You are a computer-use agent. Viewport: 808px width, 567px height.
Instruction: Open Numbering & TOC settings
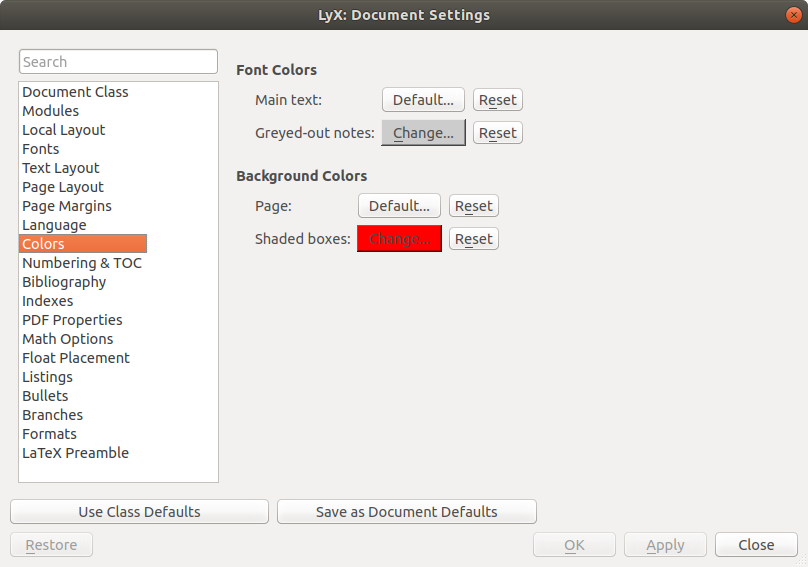pyautogui.click(x=82, y=263)
